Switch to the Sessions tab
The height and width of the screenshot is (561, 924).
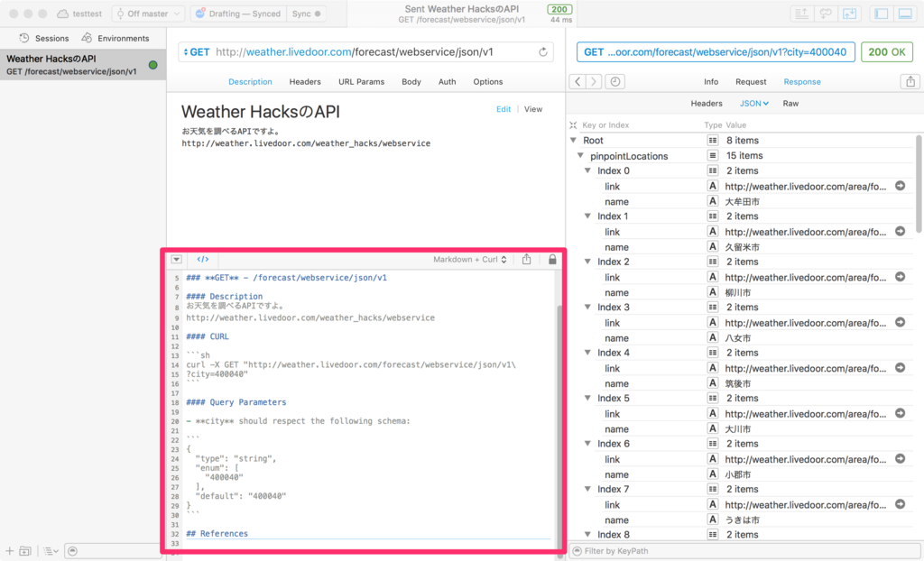44,38
